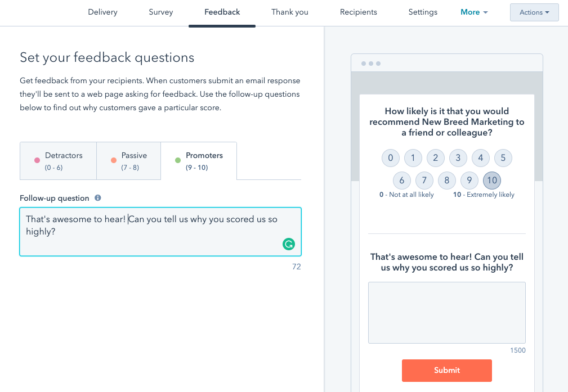Screen dimensions: 568x392
Task: Open the Recipients tab
Action: point(358,12)
